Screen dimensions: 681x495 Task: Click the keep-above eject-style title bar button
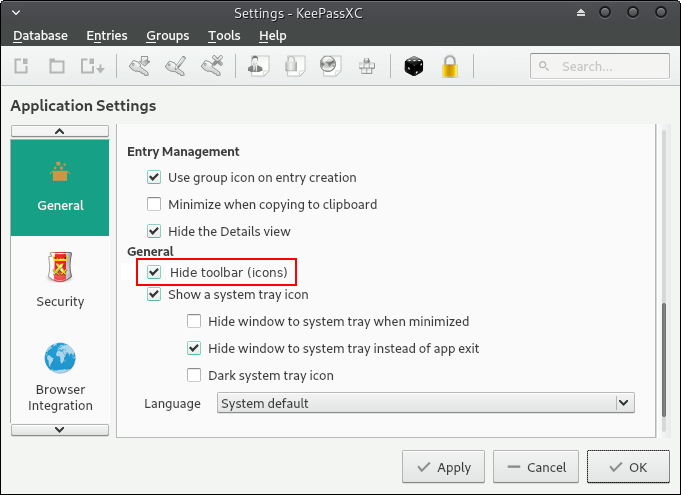click(581, 13)
